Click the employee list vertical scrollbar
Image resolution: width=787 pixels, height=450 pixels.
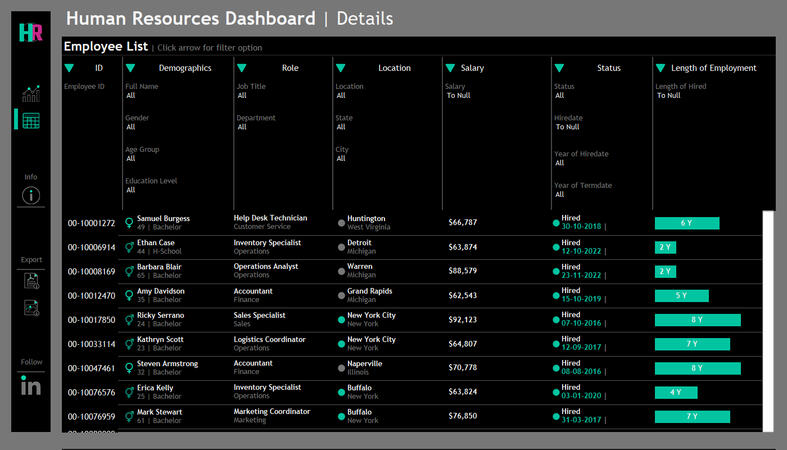pyautogui.click(x=767, y=320)
